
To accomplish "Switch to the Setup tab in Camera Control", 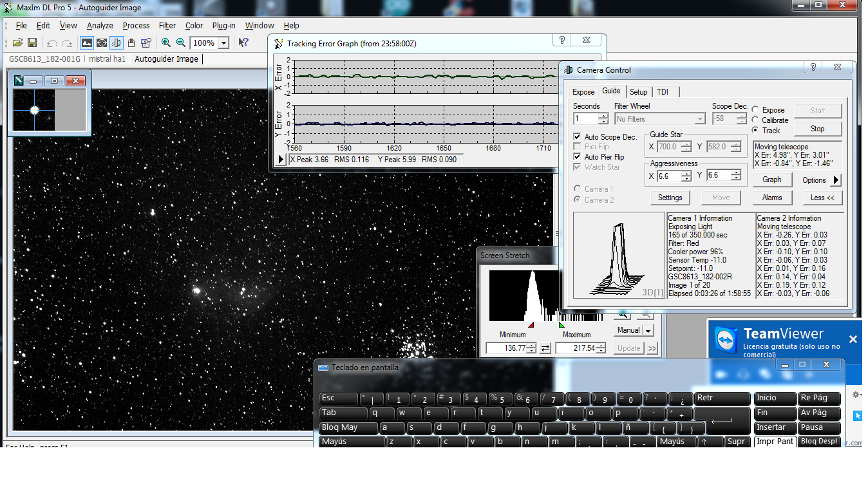I will click(639, 92).
